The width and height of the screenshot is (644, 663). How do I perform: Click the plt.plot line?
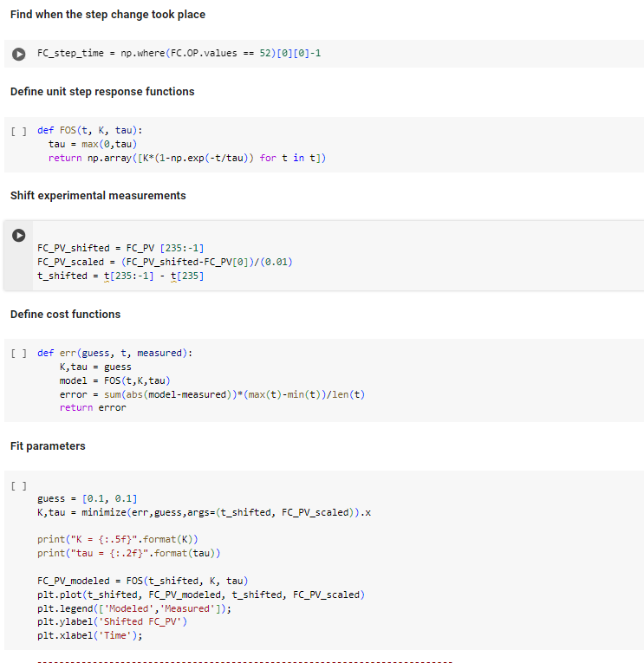click(x=201, y=595)
